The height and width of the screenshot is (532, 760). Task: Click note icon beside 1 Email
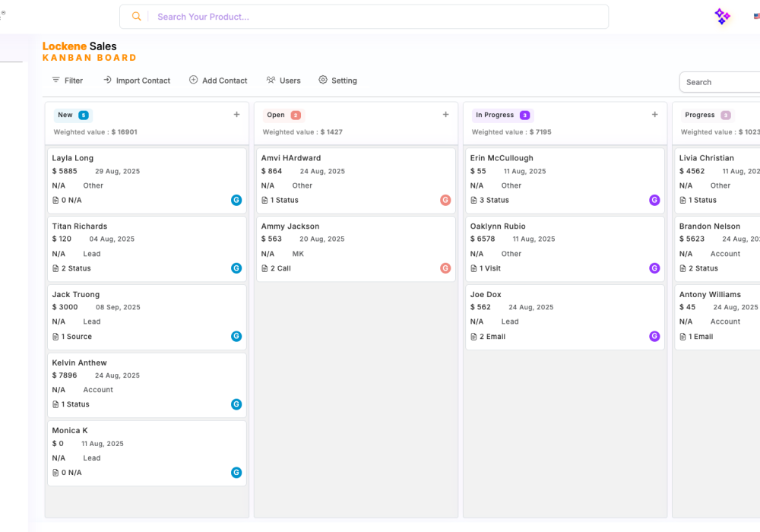pos(682,336)
